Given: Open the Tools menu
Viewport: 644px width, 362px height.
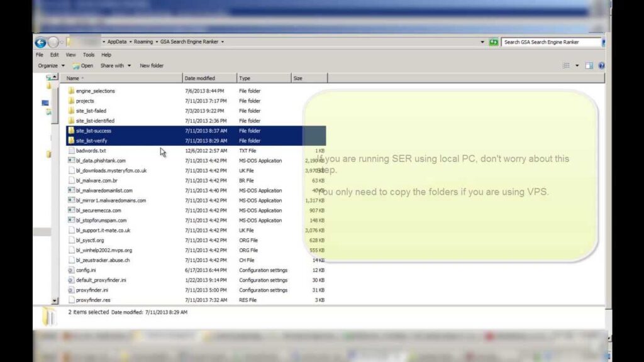Looking at the screenshot, I should pos(88,55).
